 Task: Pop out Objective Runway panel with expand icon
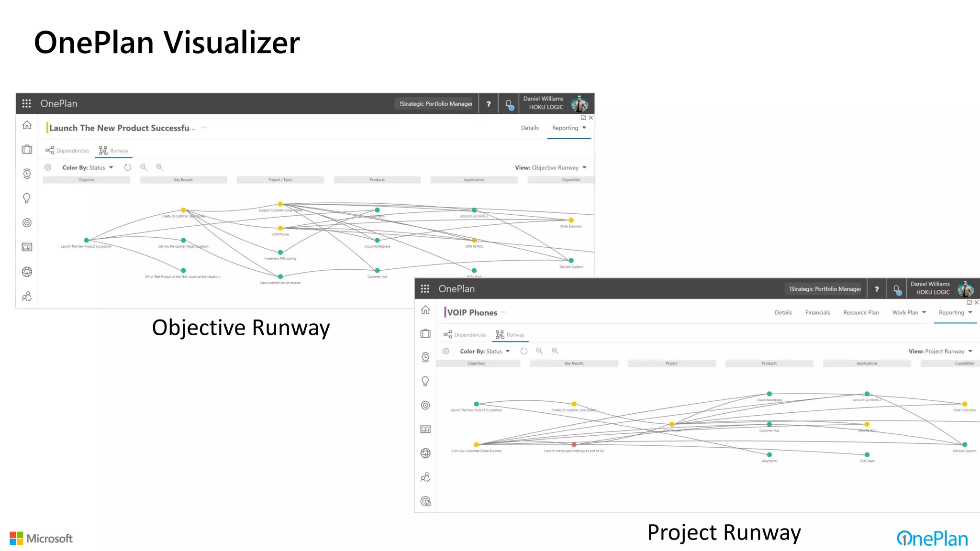pos(583,118)
